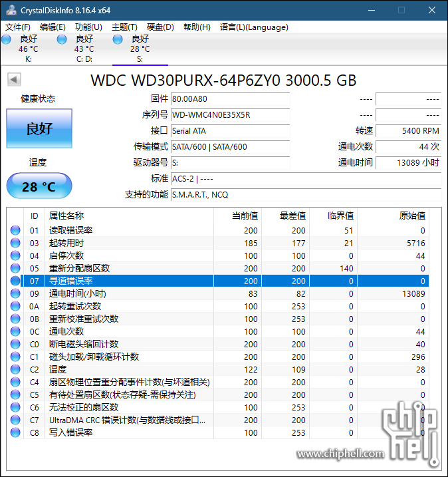Open the 帮助(H) menu

(197, 27)
